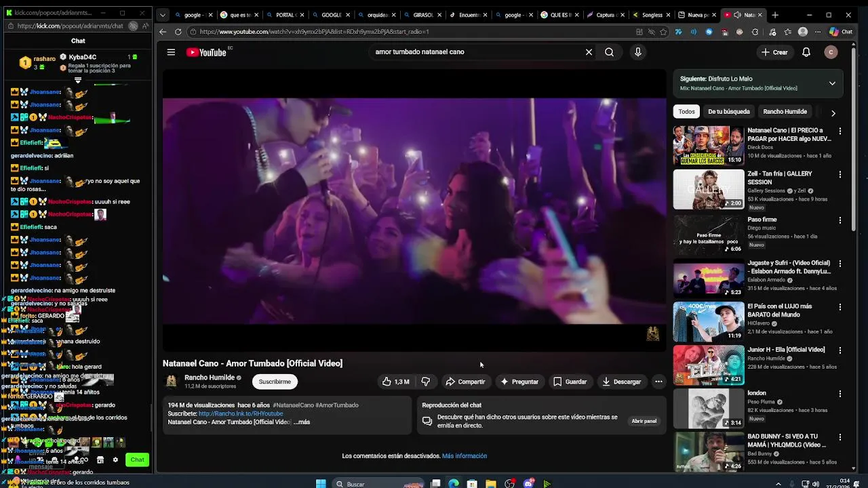This screenshot has width=868, height=488.
Task: Open Edge extensions puzzle icon
Action: 755,32
